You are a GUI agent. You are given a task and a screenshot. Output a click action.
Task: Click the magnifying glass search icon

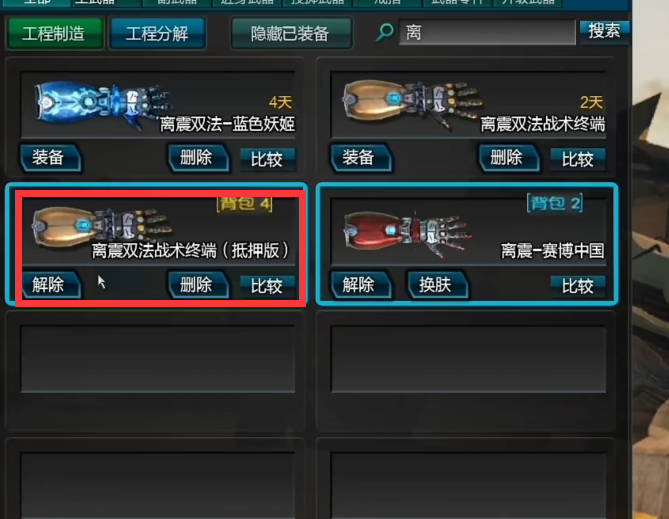(384, 32)
